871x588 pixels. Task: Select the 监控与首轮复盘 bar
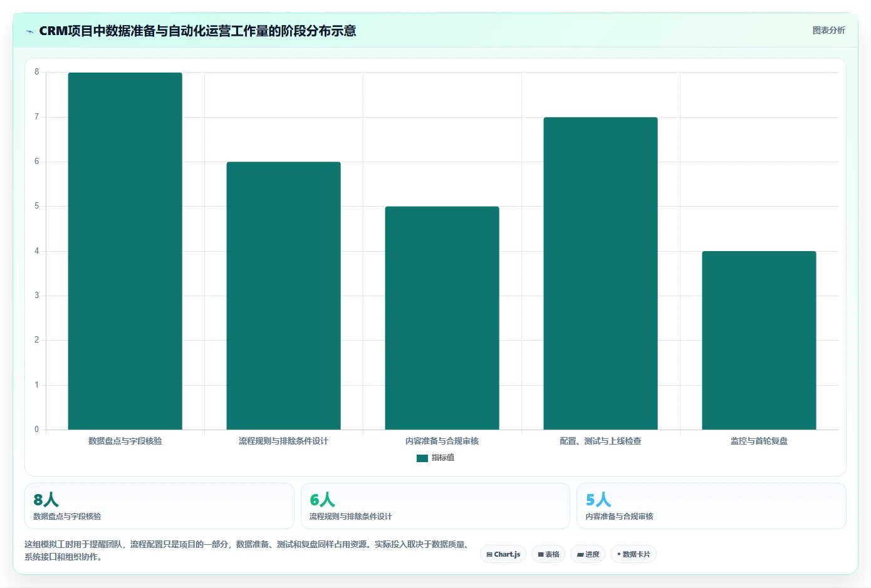pyautogui.click(x=759, y=340)
